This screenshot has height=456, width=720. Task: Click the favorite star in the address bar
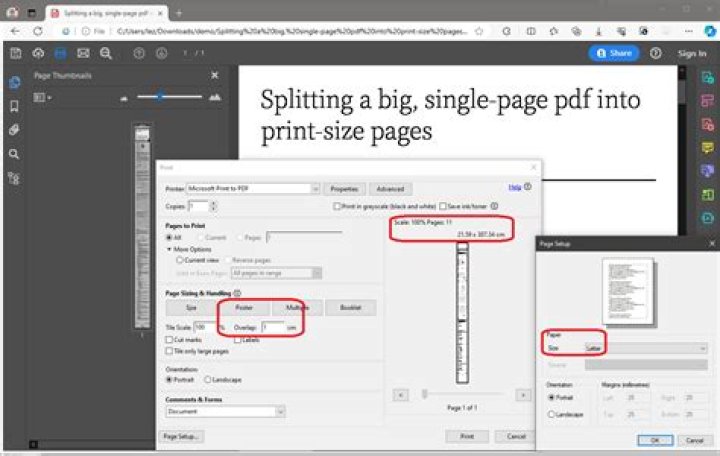(479, 31)
